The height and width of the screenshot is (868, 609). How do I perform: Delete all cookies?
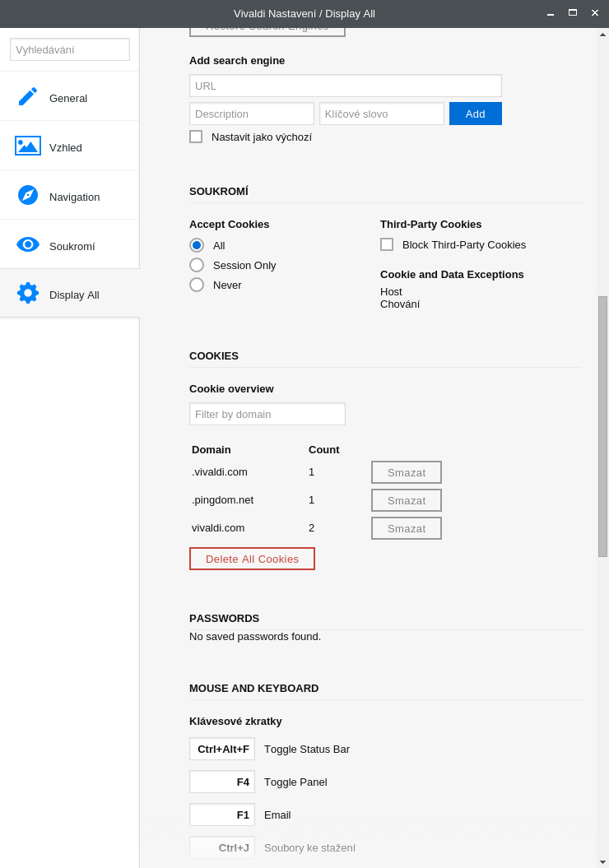pyautogui.click(x=252, y=559)
